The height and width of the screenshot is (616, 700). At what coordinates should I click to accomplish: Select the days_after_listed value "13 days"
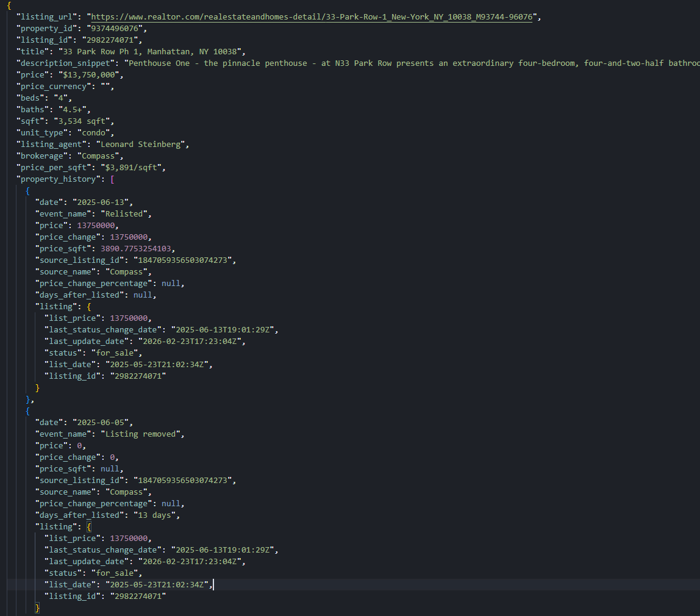pyautogui.click(x=154, y=515)
